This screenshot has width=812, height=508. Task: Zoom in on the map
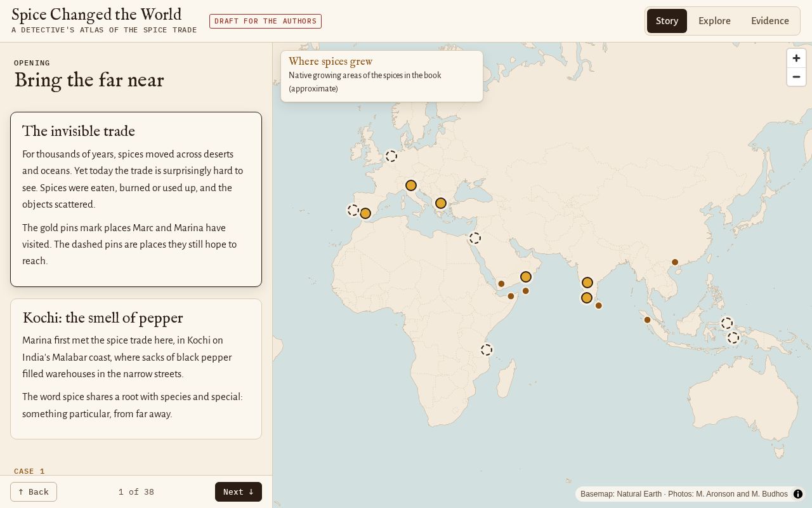pos(796,58)
